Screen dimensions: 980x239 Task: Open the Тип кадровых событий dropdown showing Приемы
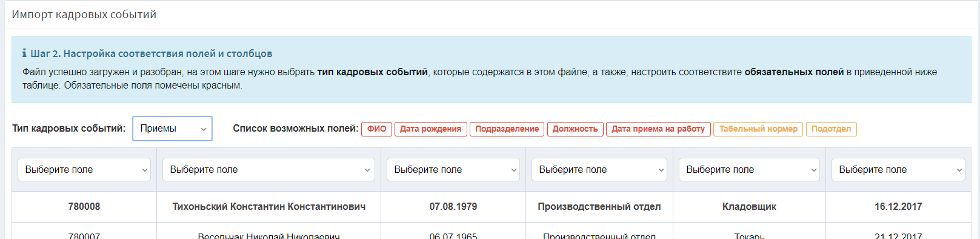[x=172, y=129]
